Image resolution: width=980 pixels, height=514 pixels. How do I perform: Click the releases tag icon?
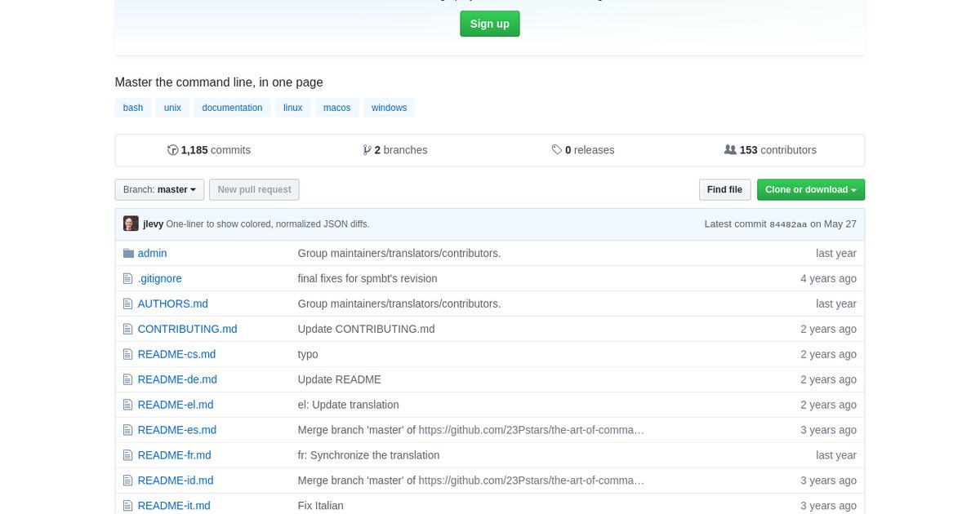coord(558,149)
